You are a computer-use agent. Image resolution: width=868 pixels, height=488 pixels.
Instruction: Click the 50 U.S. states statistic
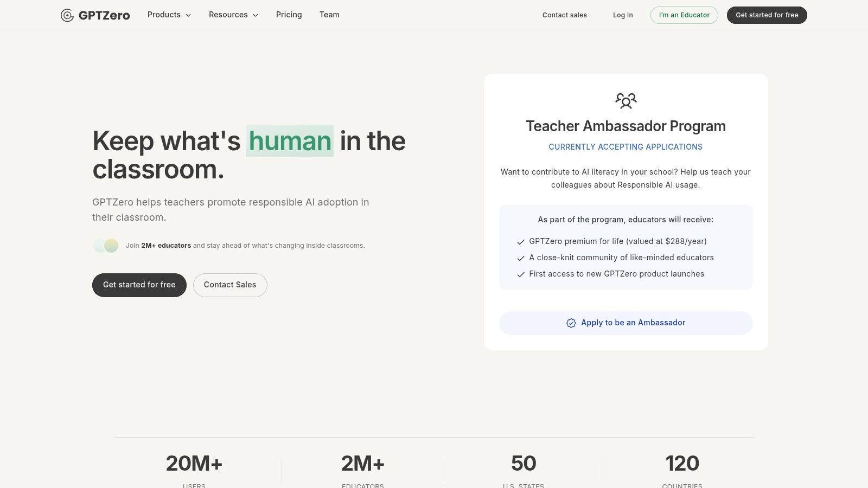tap(524, 464)
